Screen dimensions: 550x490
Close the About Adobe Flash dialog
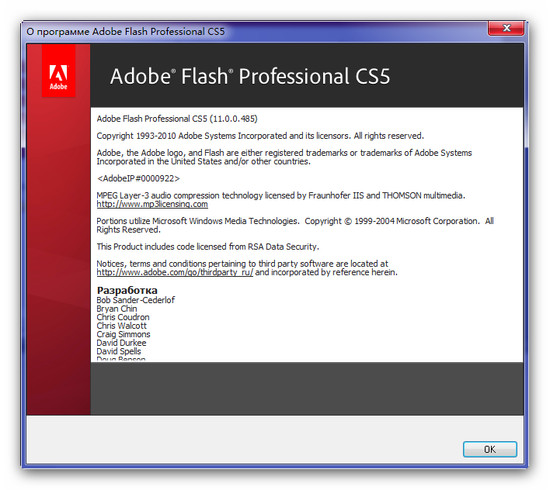pos(506,28)
